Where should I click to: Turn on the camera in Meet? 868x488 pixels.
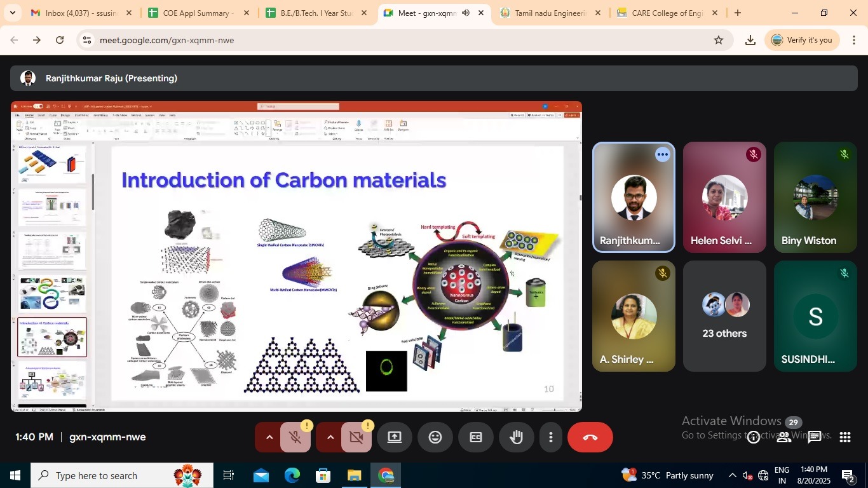click(x=356, y=437)
